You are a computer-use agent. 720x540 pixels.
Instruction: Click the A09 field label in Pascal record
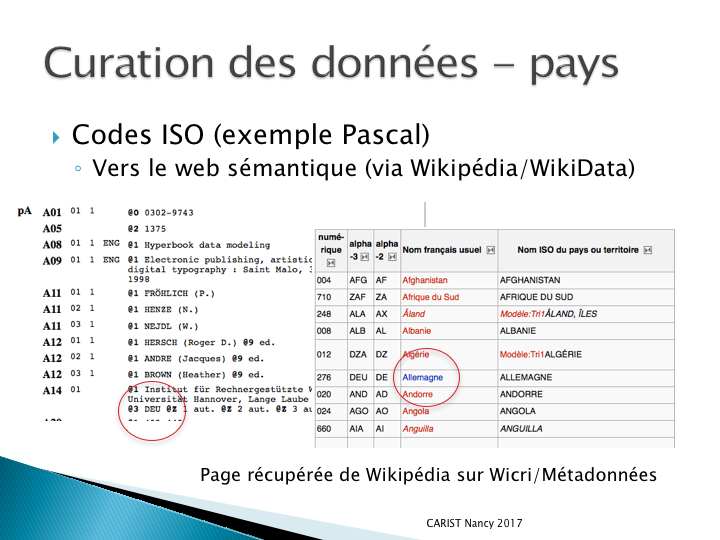pos(52,261)
